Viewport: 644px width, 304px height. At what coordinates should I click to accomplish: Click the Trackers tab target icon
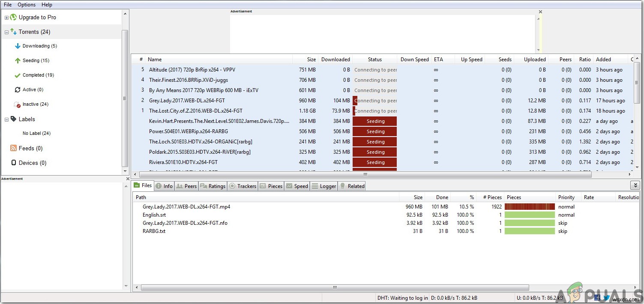tap(233, 186)
